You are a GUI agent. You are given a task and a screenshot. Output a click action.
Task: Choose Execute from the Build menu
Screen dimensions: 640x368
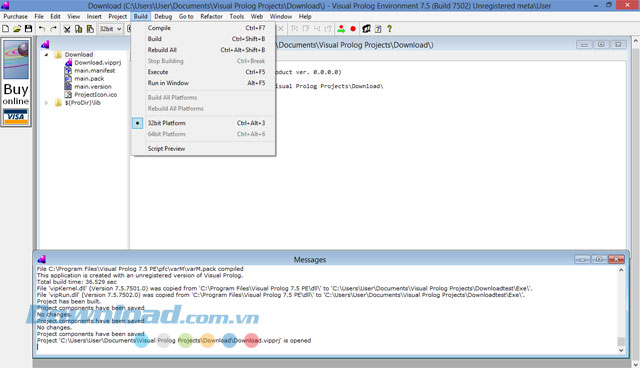[203, 72]
